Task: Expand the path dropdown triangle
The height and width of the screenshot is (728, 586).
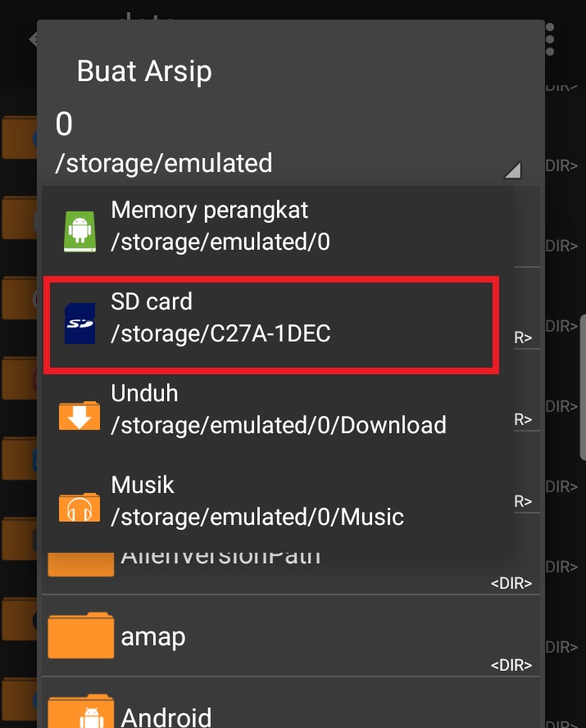Action: 512,170
